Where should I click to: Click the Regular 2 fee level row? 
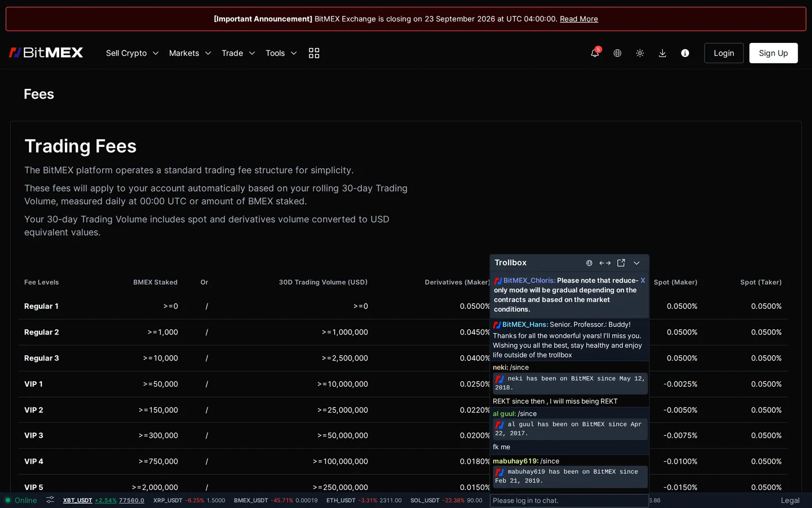[403, 332]
